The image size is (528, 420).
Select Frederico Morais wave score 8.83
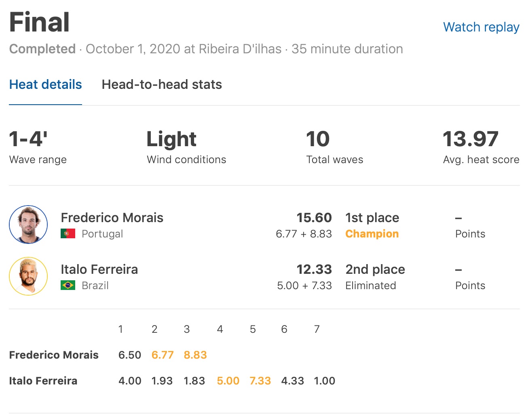(x=195, y=355)
